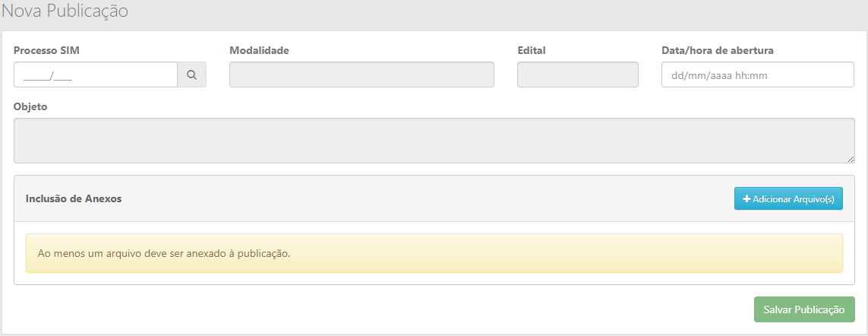Click the gray title strip right of Nova Publicação
The image size is (868, 336).
(x=494, y=11)
